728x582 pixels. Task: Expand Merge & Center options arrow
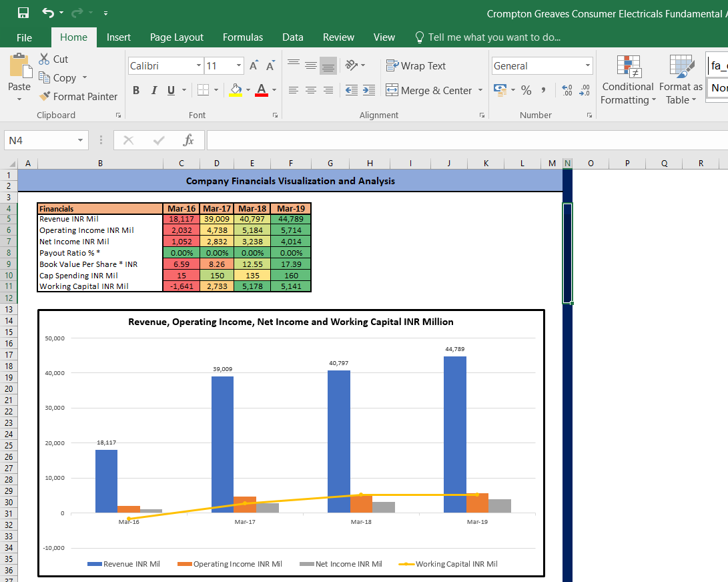point(480,90)
